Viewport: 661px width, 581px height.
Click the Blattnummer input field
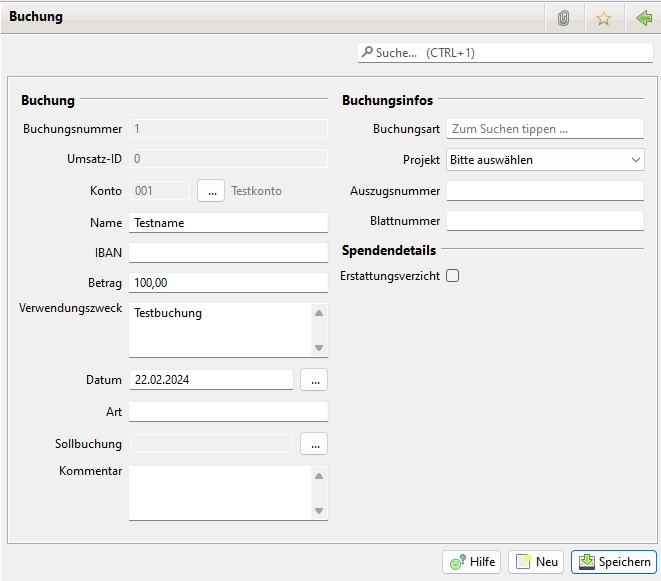545,221
